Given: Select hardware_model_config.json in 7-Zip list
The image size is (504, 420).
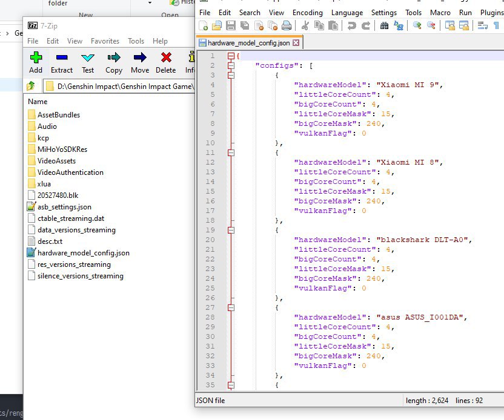Looking at the screenshot, I should point(78,253).
